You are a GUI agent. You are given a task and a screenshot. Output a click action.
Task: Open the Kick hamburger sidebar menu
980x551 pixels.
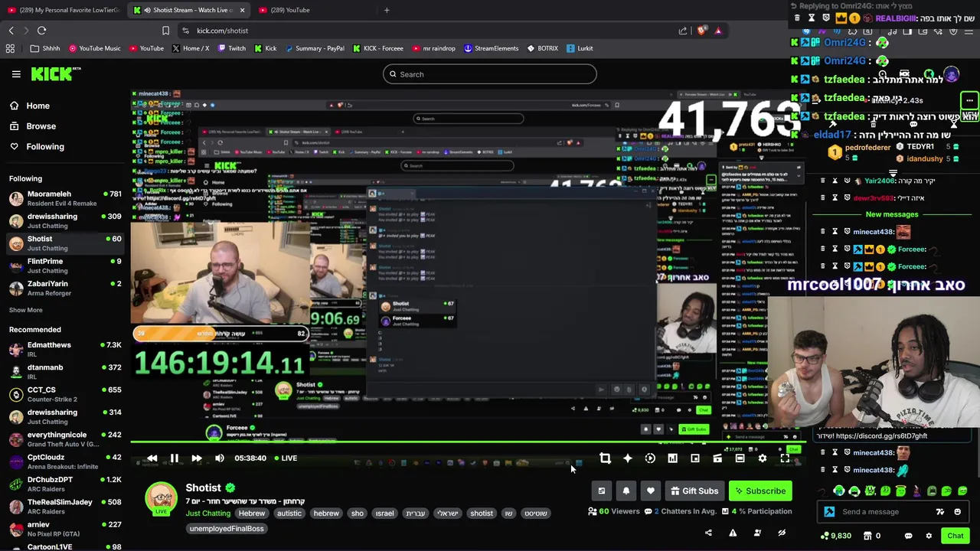click(16, 74)
